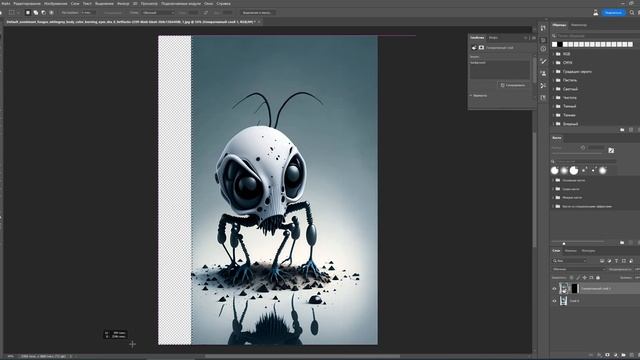
Task: Toggle lock image pixels brush icon
Action: (x=578, y=278)
